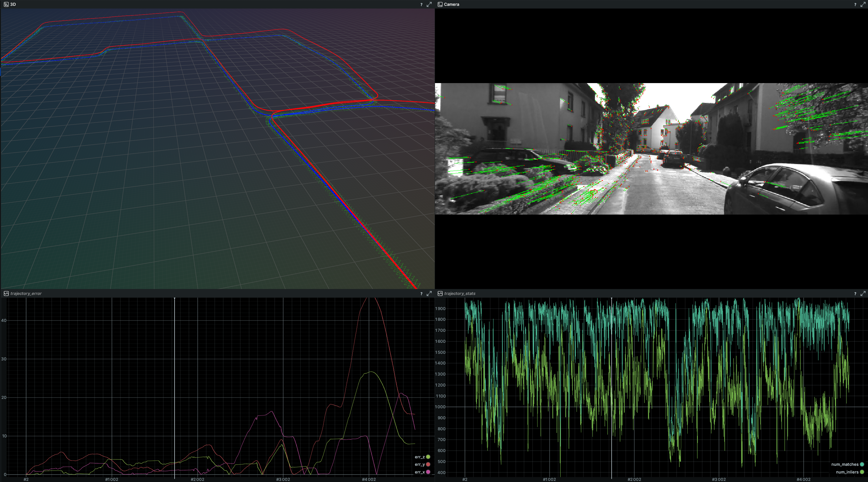Click the #4002 tick in trajectory_stats plot
Viewport: 868px width, 482px height.
(804, 479)
